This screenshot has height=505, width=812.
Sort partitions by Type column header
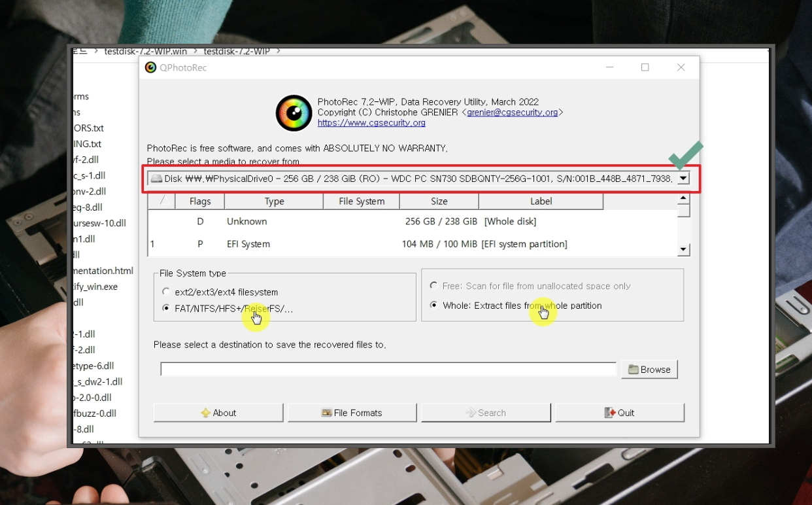[274, 201]
